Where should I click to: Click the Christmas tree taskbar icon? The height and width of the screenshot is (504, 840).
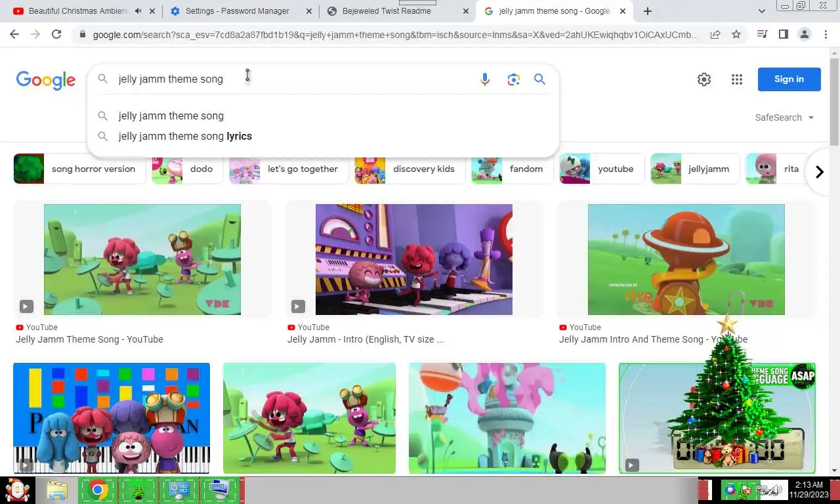point(138,490)
